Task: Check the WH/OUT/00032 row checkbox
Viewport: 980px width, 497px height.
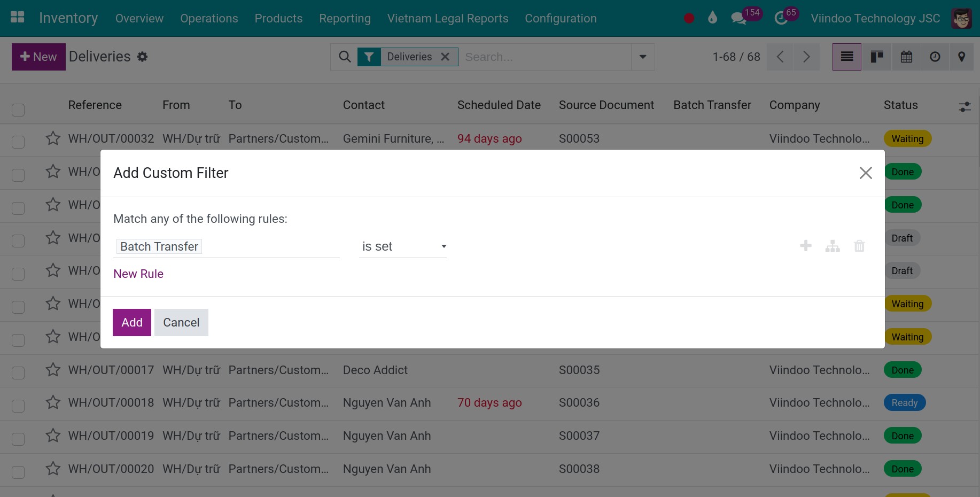Action: 18,142
